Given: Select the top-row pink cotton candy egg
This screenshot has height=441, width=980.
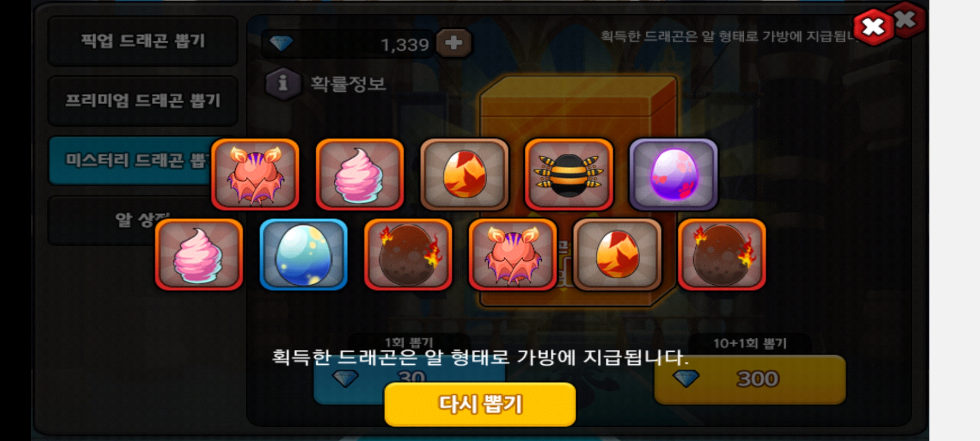Looking at the screenshot, I should (x=360, y=174).
